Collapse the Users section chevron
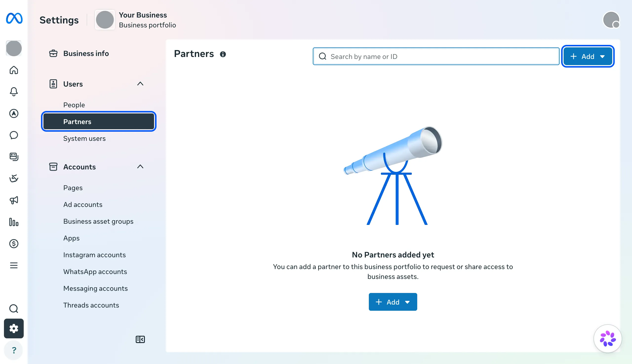The image size is (632, 364). (x=140, y=84)
